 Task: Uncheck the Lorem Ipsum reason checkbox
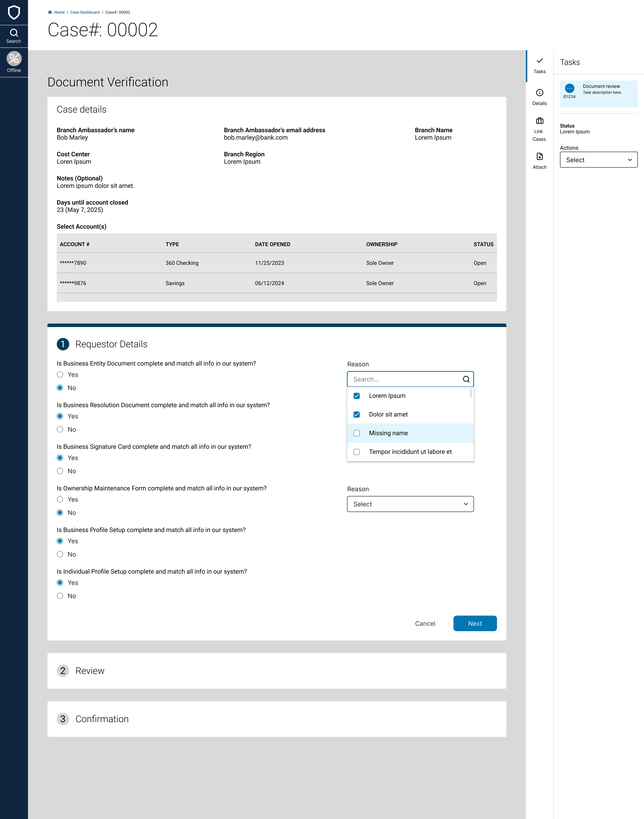(x=357, y=396)
